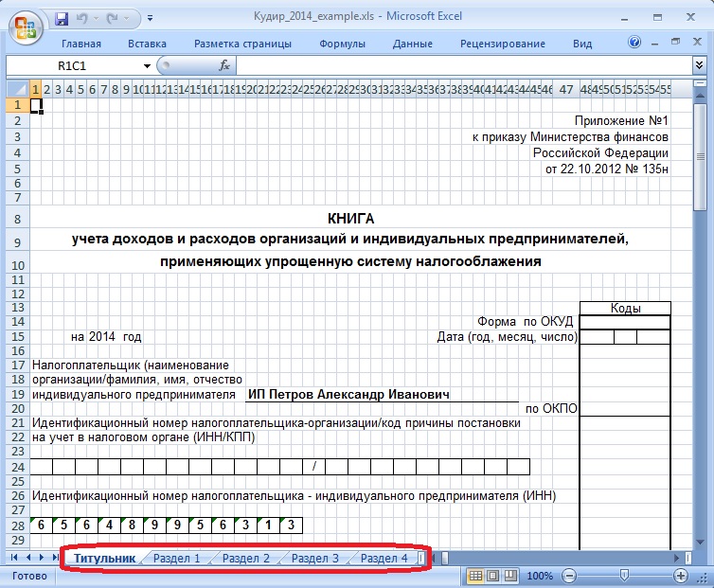714x588 pixels.
Task: Undo last action in Quick Access toolbar
Action: [x=82, y=19]
